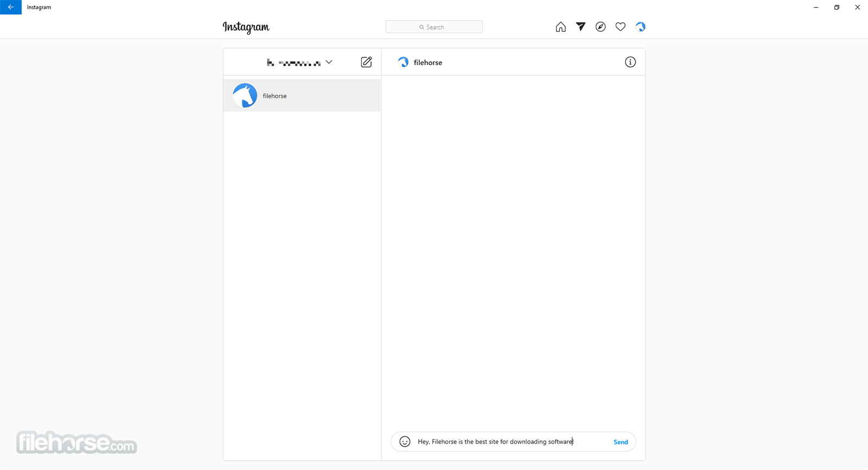Go back using the blue back arrow
This screenshot has height=470, width=868.
point(11,7)
